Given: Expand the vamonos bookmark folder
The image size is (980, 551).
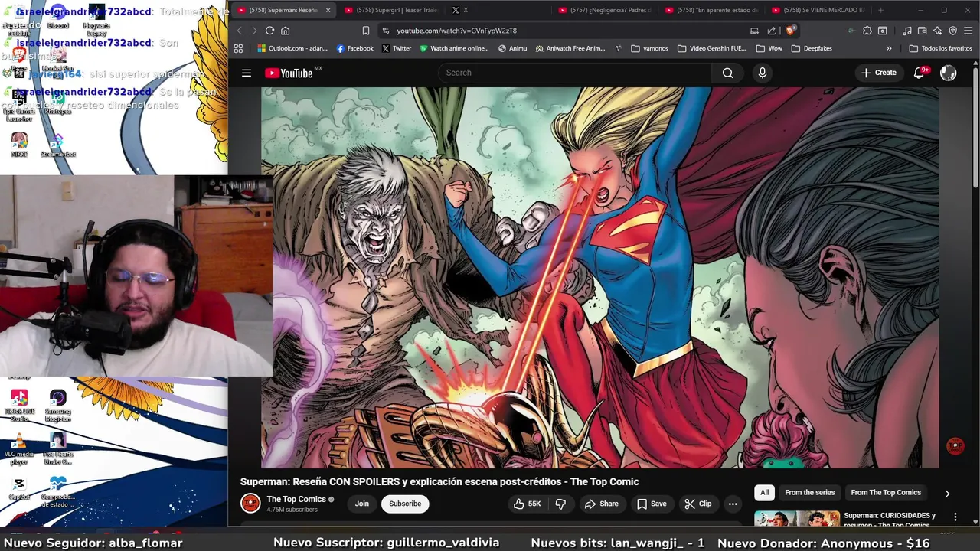Looking at the screenshot, I should point(649,48).
